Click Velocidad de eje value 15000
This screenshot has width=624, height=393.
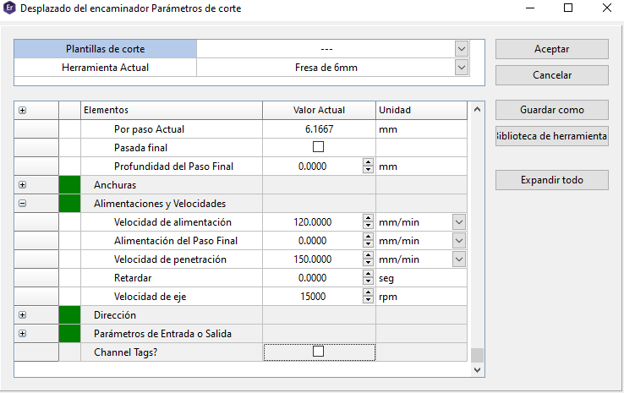(x=312, y=296)
